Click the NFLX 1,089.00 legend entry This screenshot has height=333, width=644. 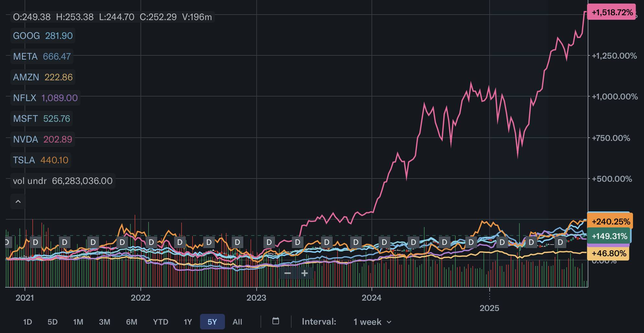45,98
